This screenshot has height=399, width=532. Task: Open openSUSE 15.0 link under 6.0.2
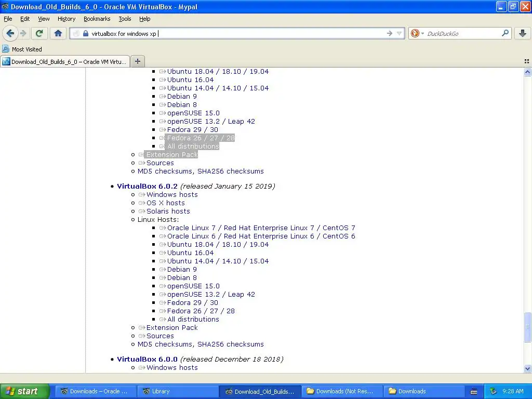click(x=193, y=286)
